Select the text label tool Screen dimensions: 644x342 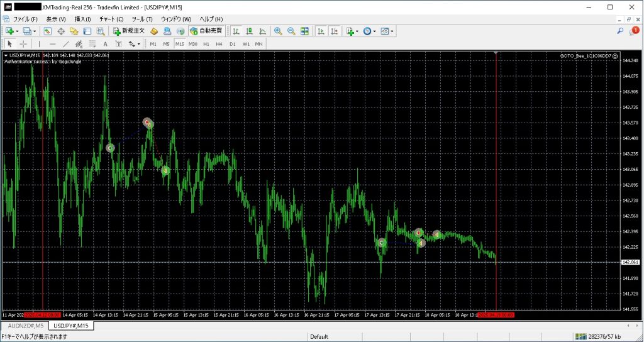point(105,44)
